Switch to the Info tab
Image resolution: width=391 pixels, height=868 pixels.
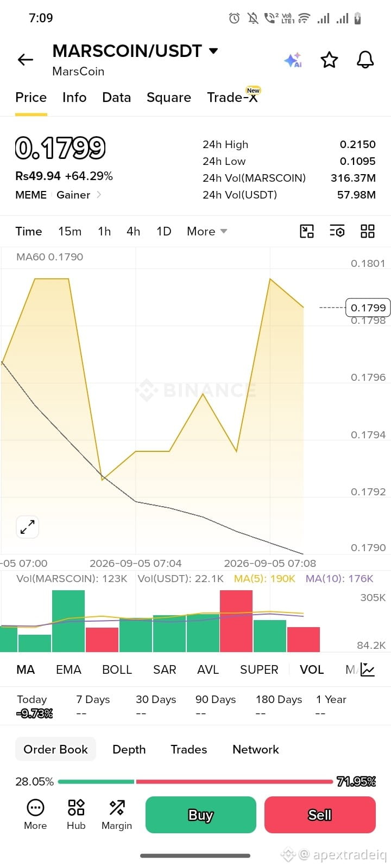click(x=74, y=98)
